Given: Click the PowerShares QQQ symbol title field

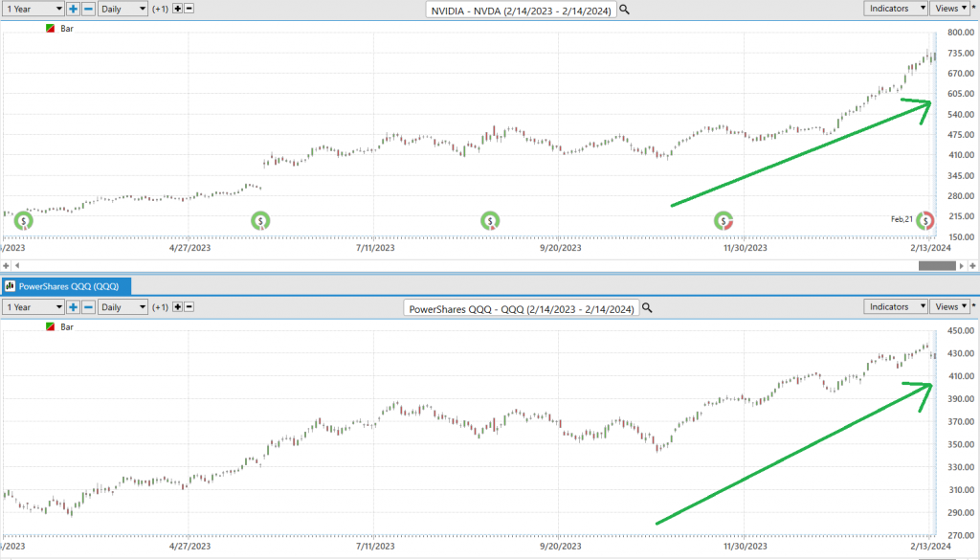Looking at the screenshot, I should 522,308.
